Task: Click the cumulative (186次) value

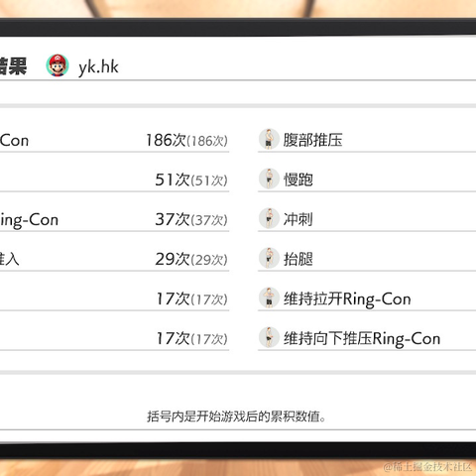Action: 207,141
